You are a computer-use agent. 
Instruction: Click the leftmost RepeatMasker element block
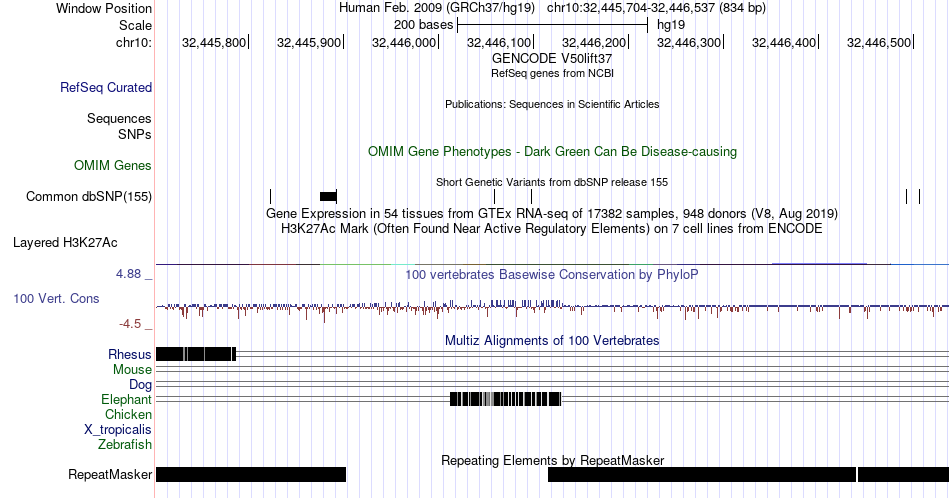pos(251,474)
